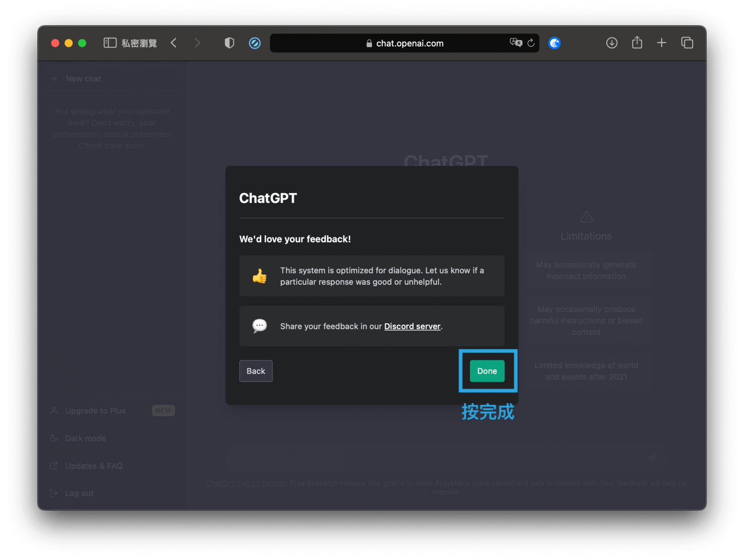Click 'We'd love your feedback!' heading
Viewport: 744px width, 560px height.
(x=295, y=239)
